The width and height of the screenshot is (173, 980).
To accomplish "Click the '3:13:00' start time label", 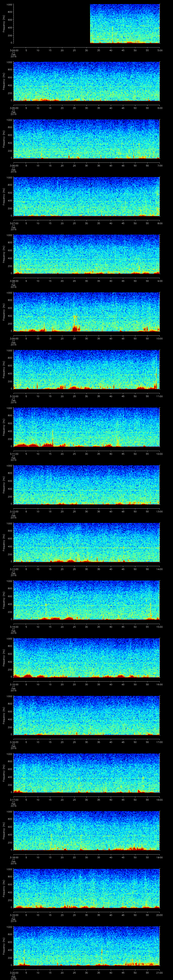I will pos(14,569).
